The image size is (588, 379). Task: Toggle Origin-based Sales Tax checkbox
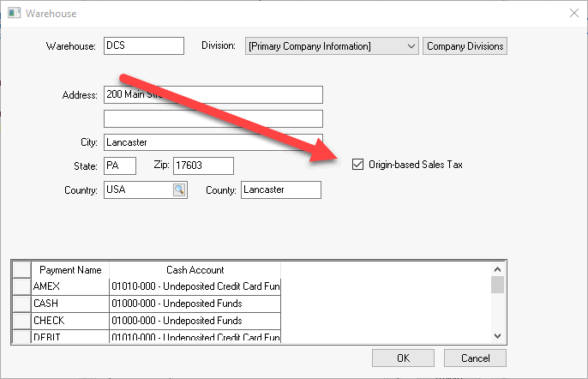(358, 165)
